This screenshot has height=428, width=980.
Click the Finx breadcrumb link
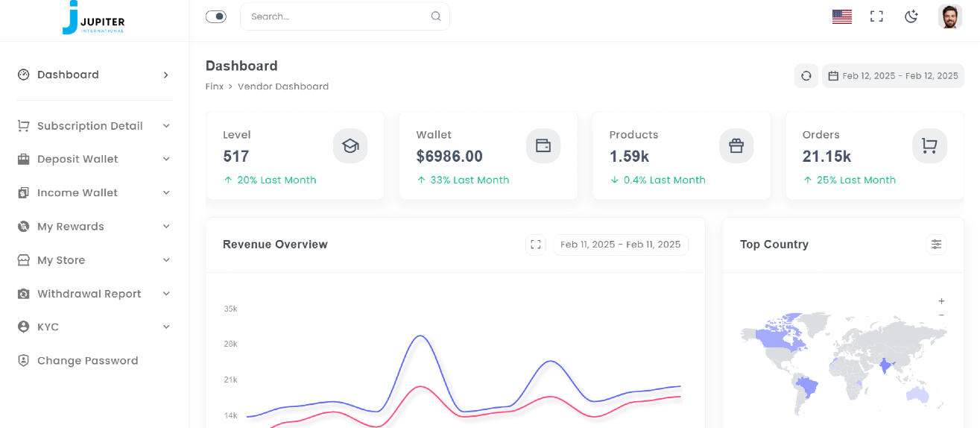click(x=214, y=86)
